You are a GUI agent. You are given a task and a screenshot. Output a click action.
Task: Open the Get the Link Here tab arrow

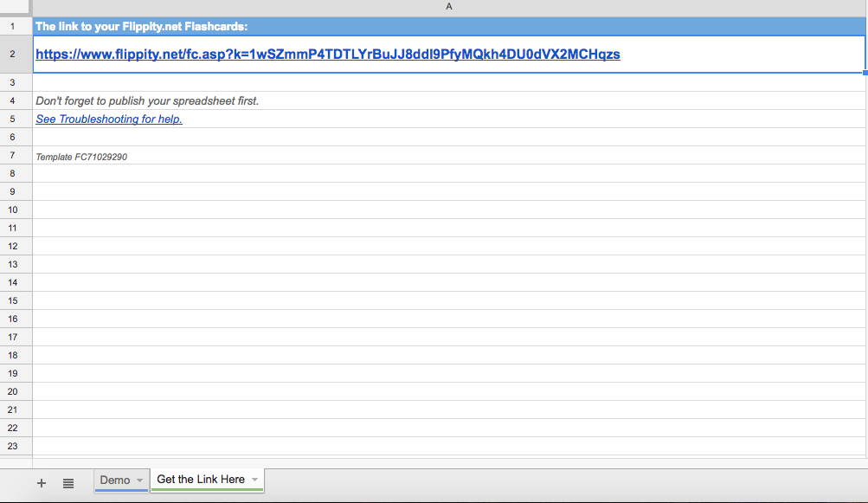tap(254, 480)
